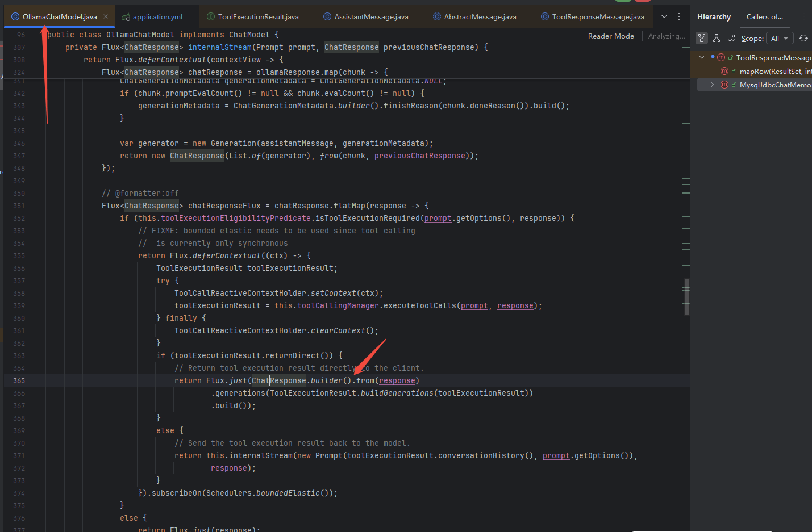The width and height of the screenshot is (812, 532).
Task: Open the AssistantMessage.java editor tab
Action: click(366, 17)
